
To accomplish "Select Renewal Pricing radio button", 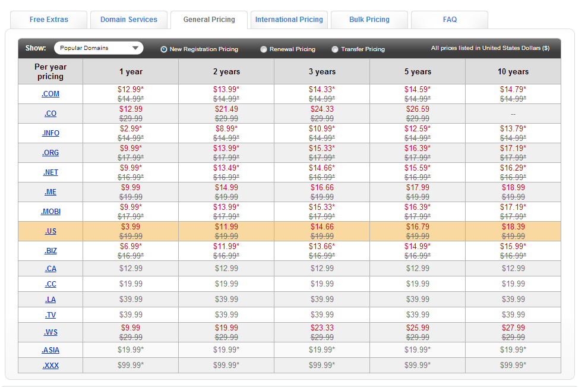I will click(x=264, y=49).
